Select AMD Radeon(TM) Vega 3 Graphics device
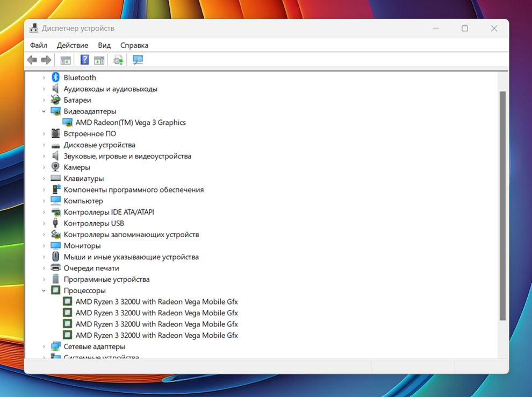Screen dimensions: 532x397 [x=131, y=123]
